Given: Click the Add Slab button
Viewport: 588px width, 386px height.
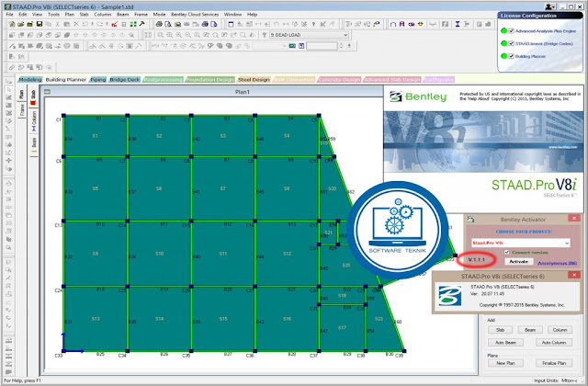Looking at the screenshot, I should tap(500, 330).
